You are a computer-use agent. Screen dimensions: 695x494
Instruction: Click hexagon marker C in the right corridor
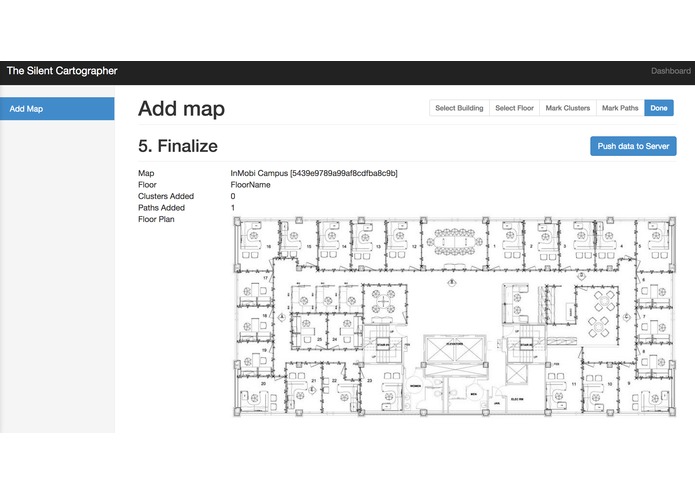pyautogui.click(x=627, y=317)
